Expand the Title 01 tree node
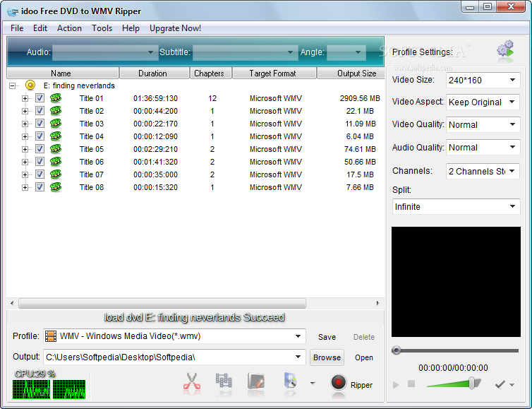This screenshot has width=532, height=409. coord(25,98)
